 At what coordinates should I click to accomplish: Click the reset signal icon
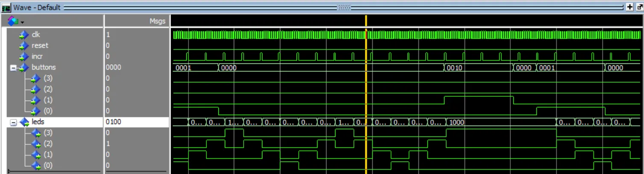(x=24, y=46)
